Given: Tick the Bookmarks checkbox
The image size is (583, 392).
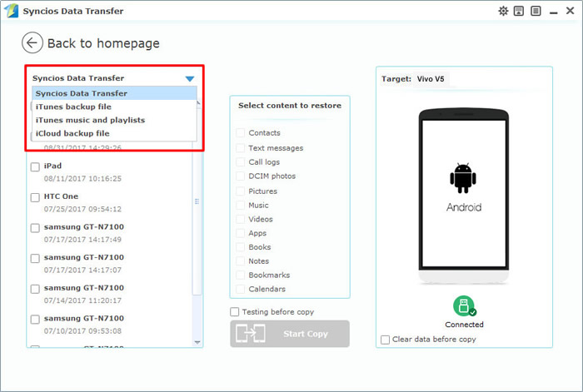Looking at the screenshot, I should coord(241,275).
